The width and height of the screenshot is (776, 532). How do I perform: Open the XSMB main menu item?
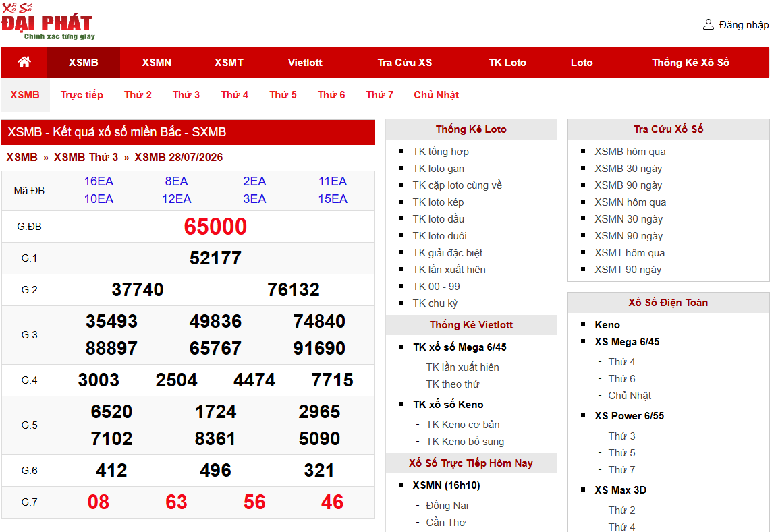pyautogui.click(x=84, y=62)
